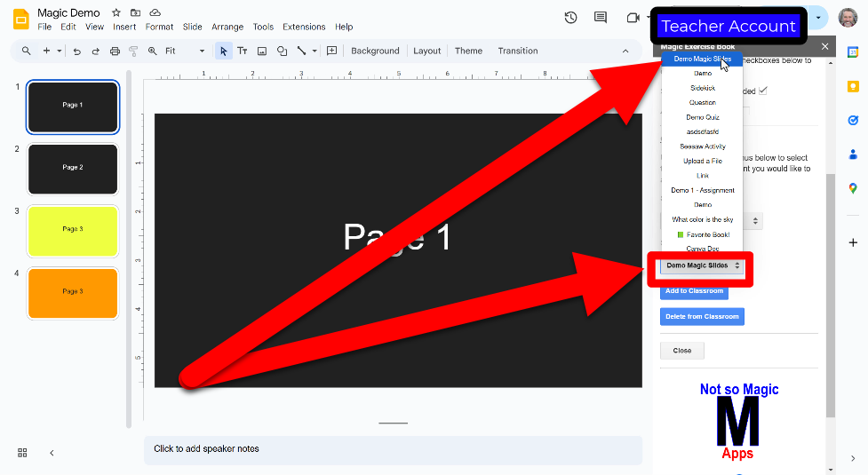Switch to grid view of slides
The width and height of the screenshot is (868, 475).
point(22,453)
